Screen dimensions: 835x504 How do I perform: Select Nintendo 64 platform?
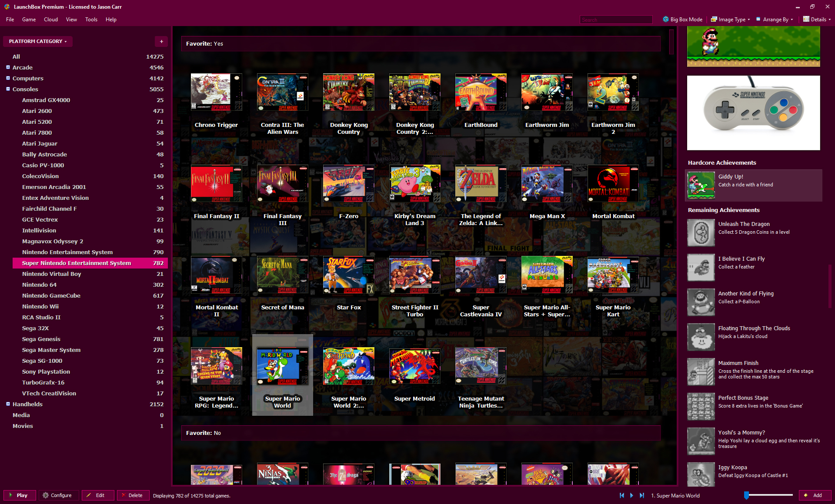[90, 285]
